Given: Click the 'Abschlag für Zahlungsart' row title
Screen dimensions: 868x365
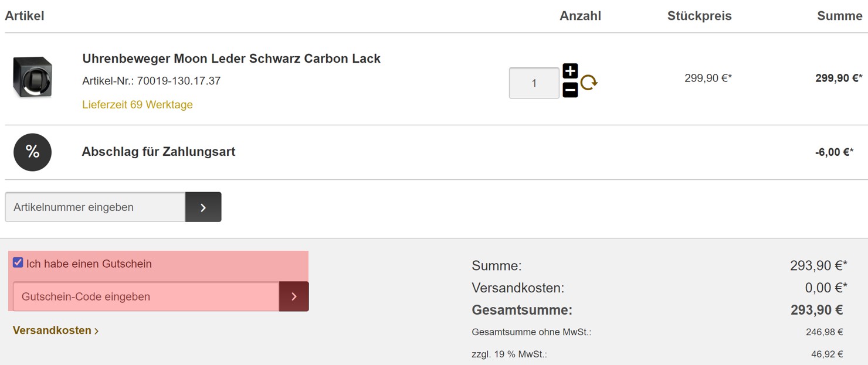Looking at the screenshot, I should (x=158, y=152).
